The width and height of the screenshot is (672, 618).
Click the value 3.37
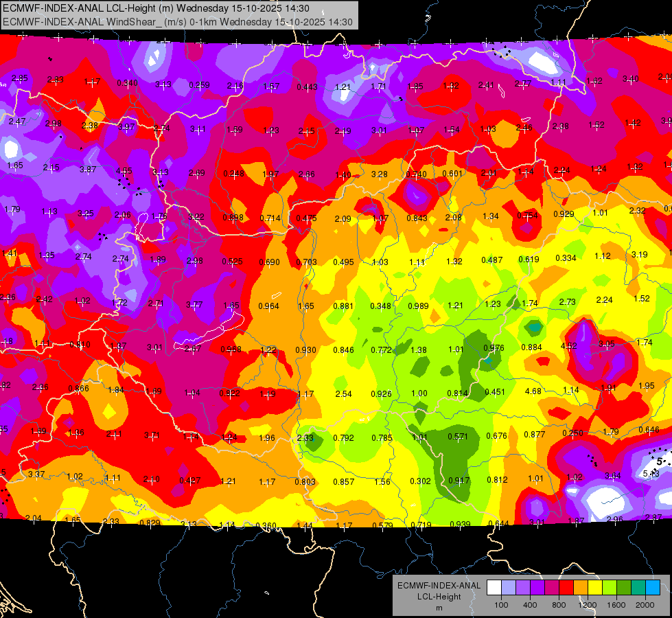(x=36, y=474)
